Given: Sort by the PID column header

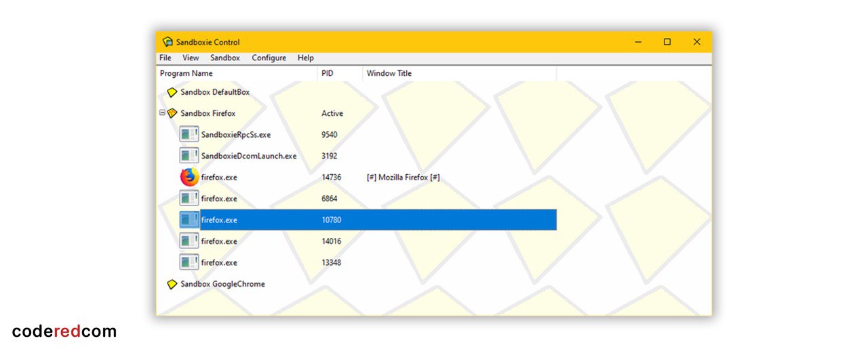Looking at the screenshot, I should tap(340, 73).
